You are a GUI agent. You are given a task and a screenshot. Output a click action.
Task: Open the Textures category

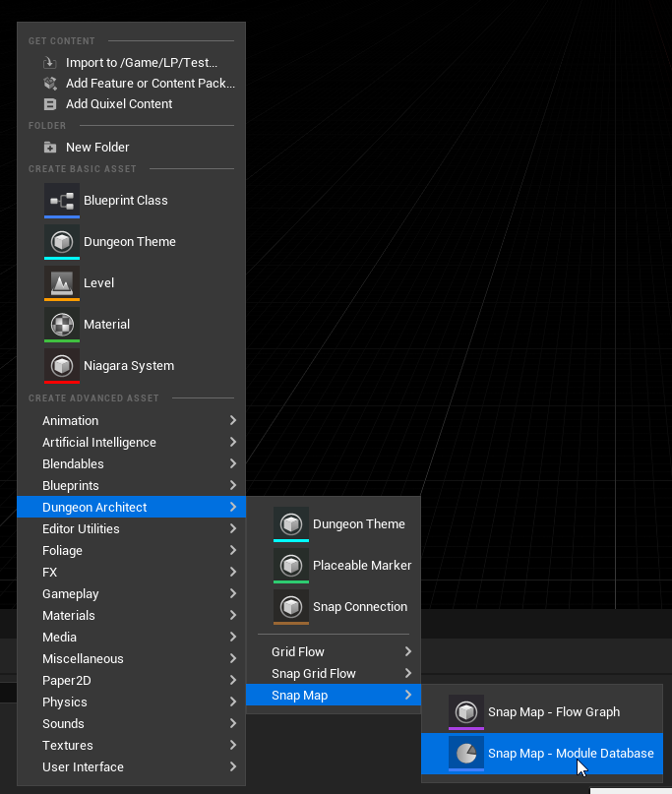point(131,746)
